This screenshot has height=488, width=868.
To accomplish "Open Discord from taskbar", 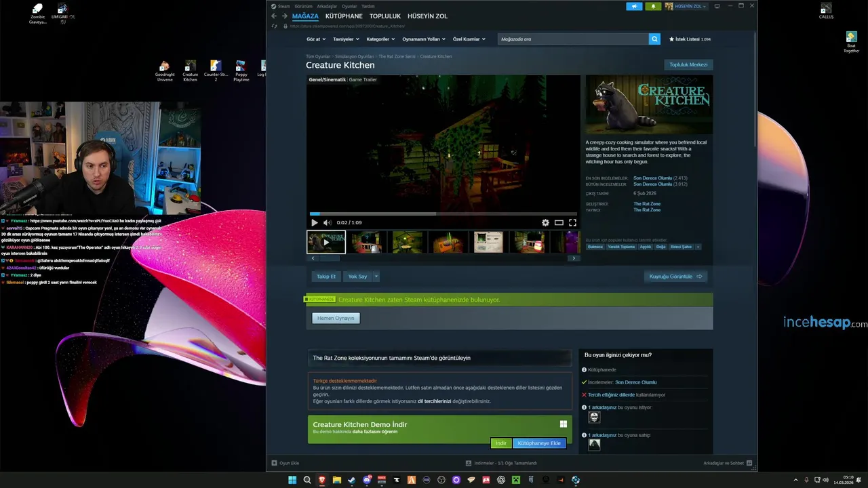I will point(367,480).
